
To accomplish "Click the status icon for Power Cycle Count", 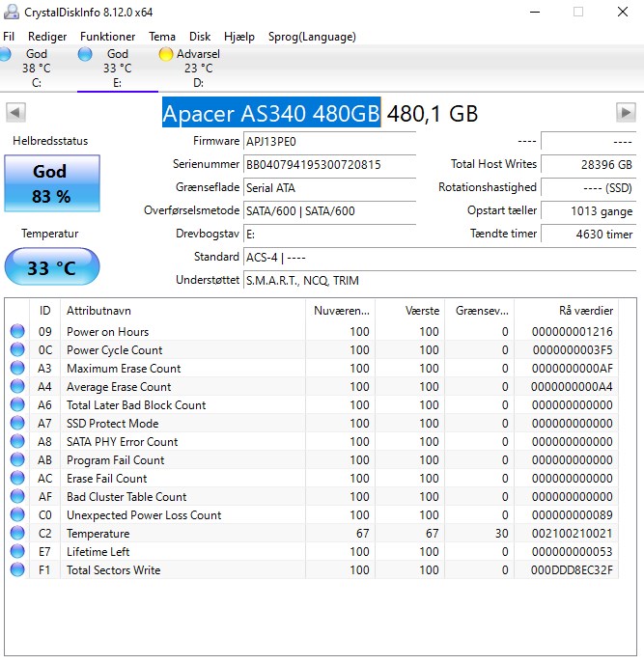I will 17,349.
